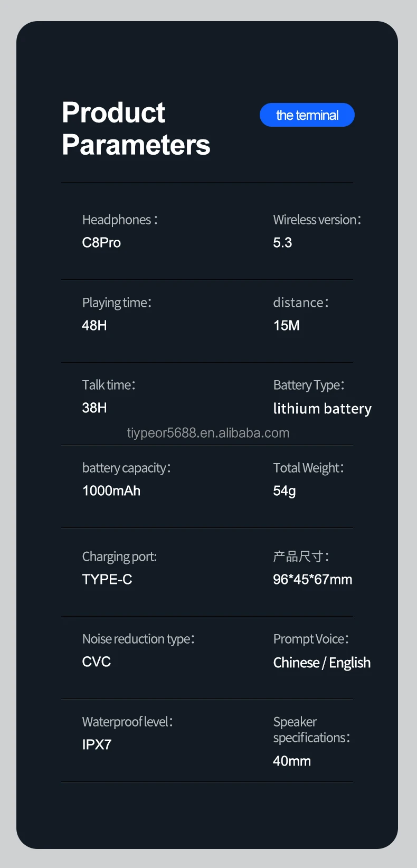Click the 54g total weight value
Image resolution: width=417 pixels, height=868 pixels.
[284, 490]
